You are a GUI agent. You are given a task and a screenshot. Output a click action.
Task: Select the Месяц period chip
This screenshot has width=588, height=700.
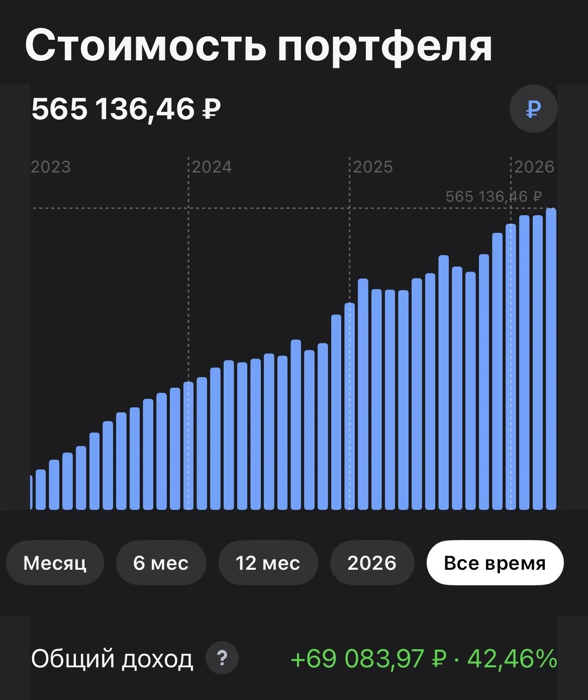coord(55,563)
